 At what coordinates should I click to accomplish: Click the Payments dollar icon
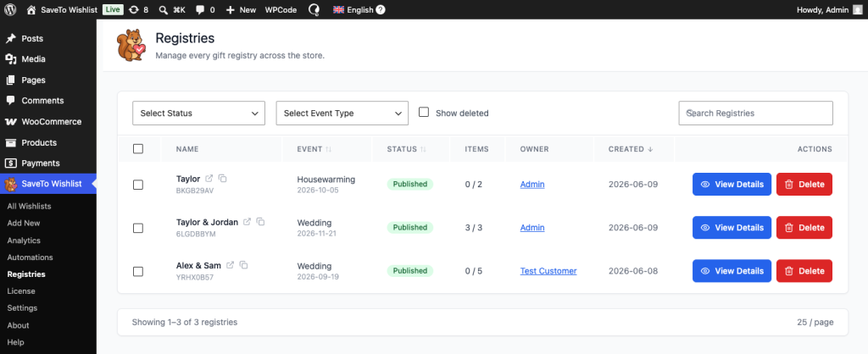click(10, 163)
